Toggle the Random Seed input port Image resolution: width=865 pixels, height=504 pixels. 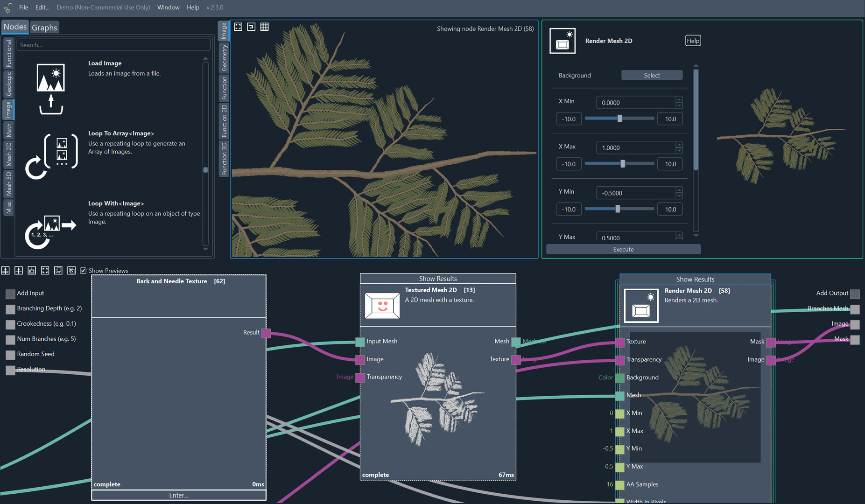click(10, 355)
